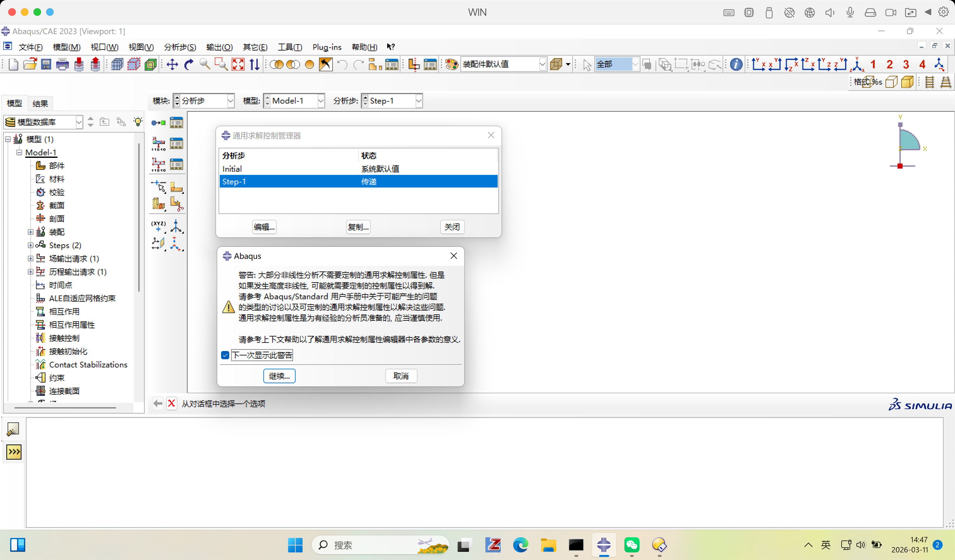Open a file with the Open icon
This screenshot has width=955, height=560.
pos(30,64)
